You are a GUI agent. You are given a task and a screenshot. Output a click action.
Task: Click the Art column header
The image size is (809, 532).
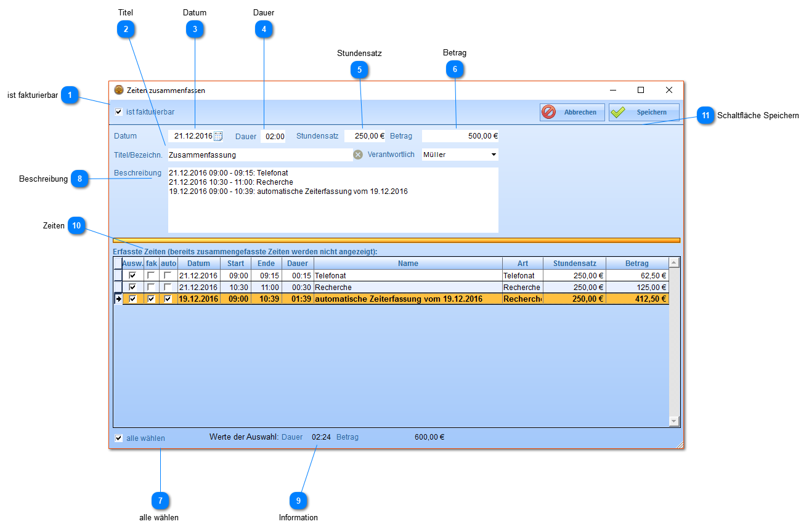pyautogui.click(x=522, y=264)
